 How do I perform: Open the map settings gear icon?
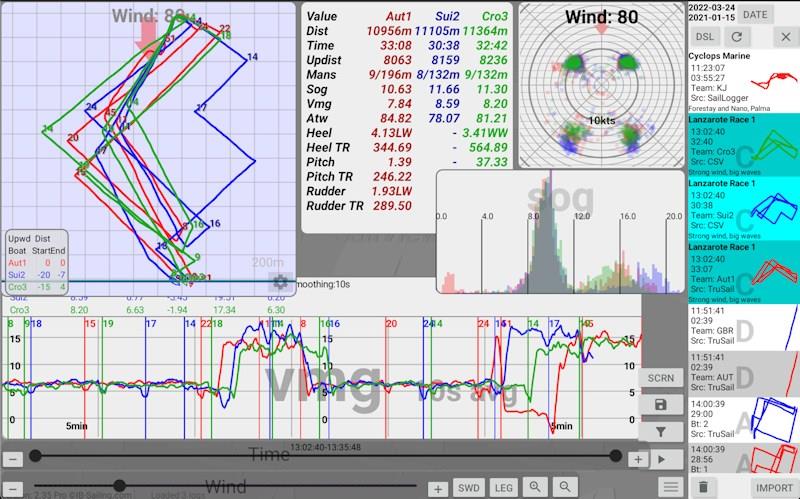pyautogui.click(x=280, y=282)
